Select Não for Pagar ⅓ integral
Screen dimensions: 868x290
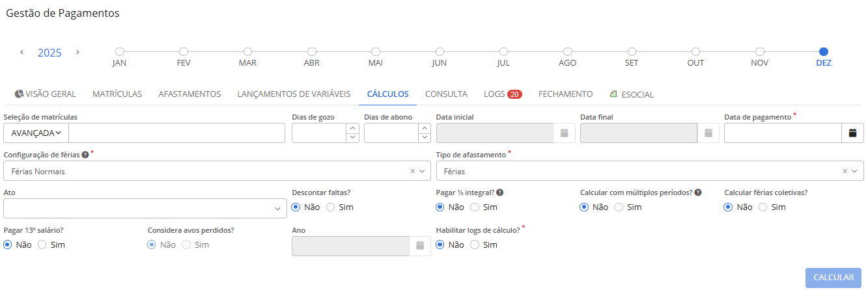[x=441, y=207]
